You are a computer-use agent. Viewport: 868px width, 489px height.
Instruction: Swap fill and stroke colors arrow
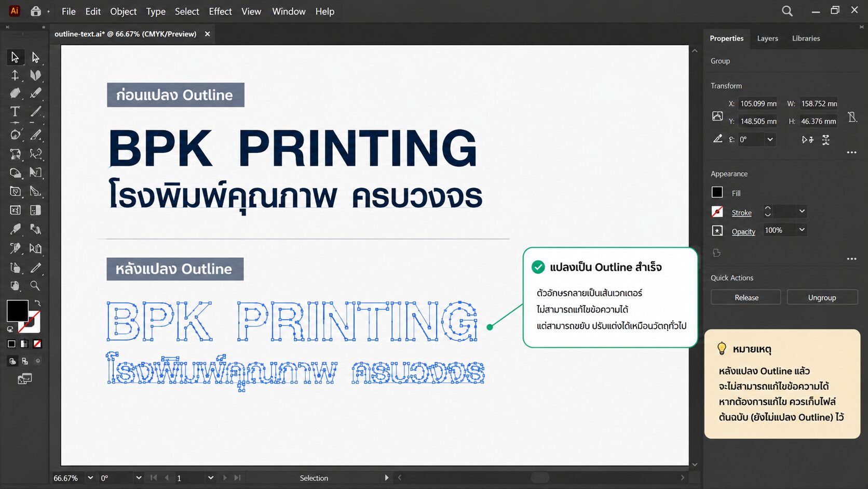[37, 303]
